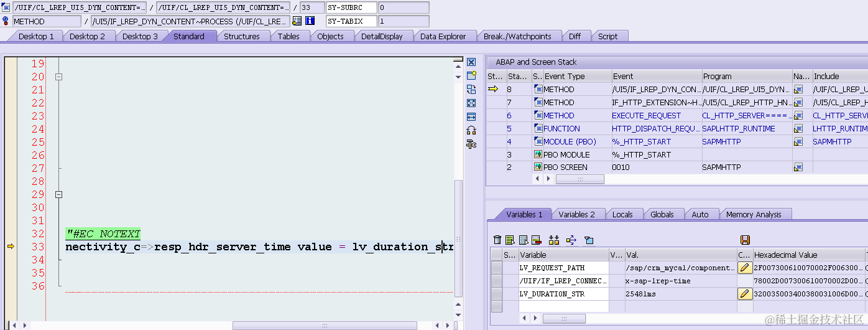Close the source code tool with the X icon

pyautogui.click(x=471, y=62)
